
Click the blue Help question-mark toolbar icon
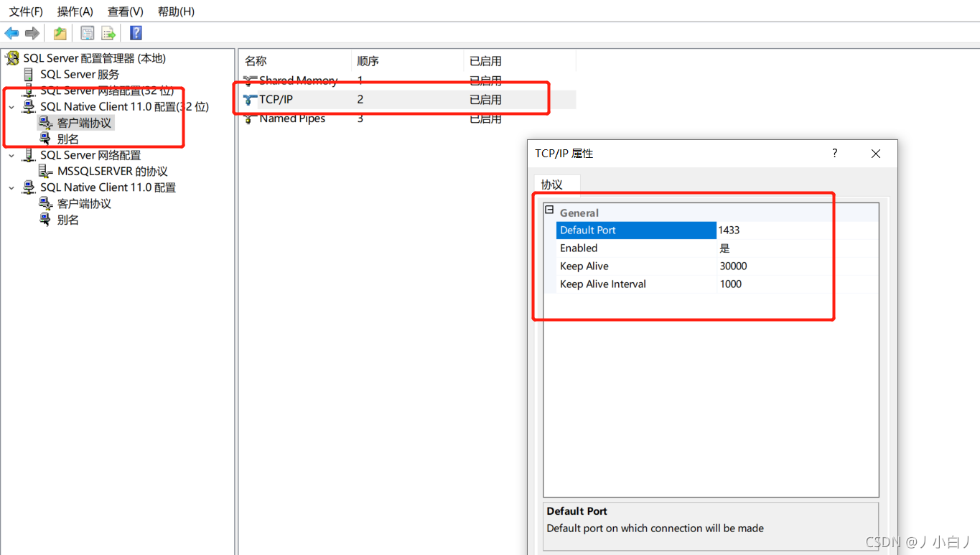(x=136, y=33)
